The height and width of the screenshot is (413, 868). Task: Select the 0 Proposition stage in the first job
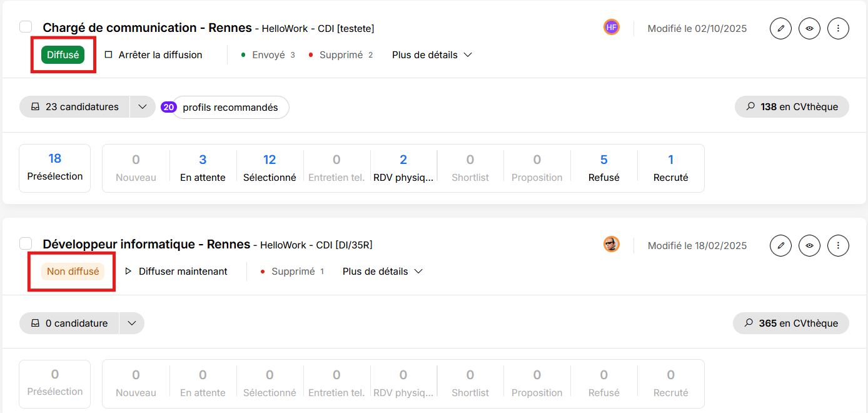click(537, 168)
